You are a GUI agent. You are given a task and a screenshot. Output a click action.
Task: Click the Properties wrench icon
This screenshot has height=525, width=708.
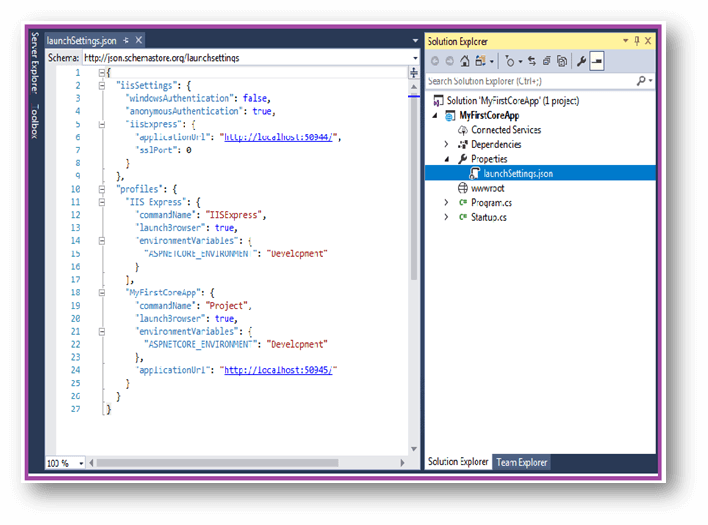(x=582, y=61)
